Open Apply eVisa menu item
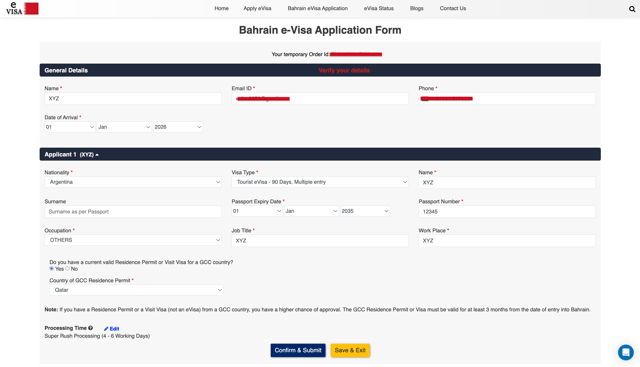 (257, 8)
